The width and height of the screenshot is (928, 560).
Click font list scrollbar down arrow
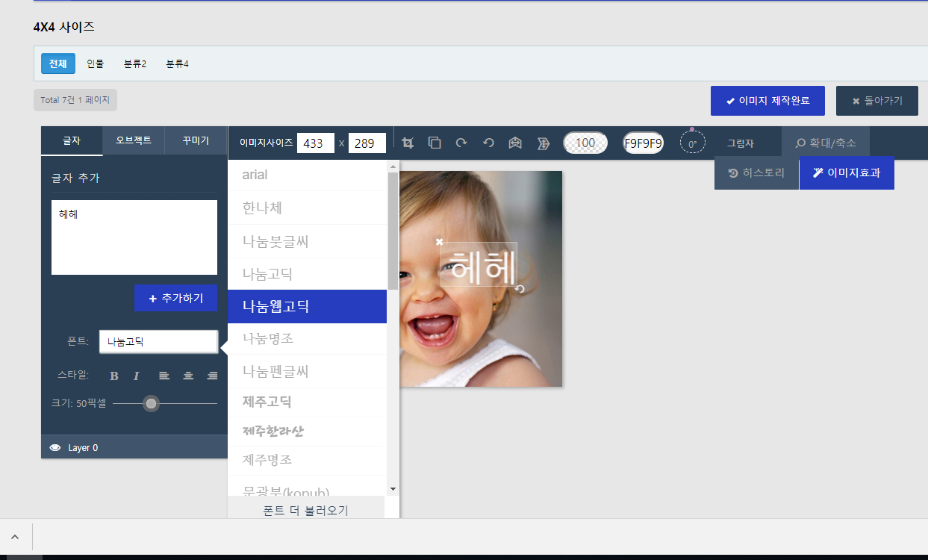(393, 489)
